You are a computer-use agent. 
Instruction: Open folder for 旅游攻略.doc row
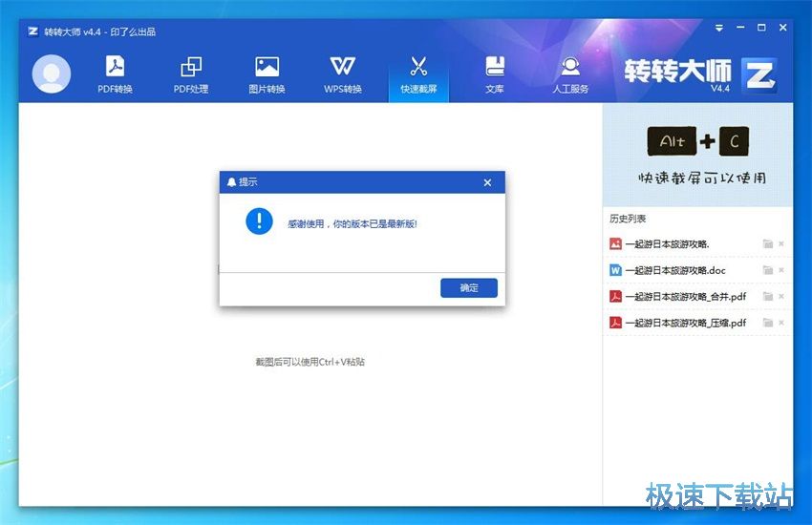tap(767, 270)
